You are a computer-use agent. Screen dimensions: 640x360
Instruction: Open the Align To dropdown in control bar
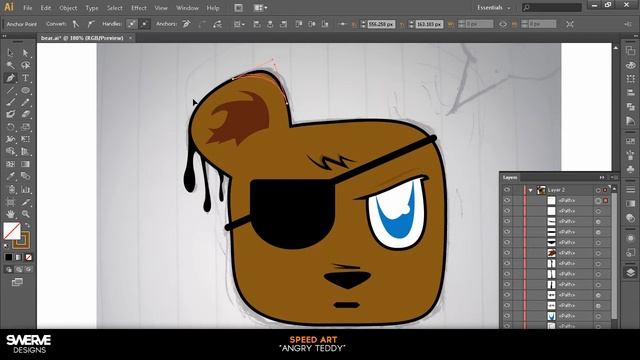(x=239, y=24)
